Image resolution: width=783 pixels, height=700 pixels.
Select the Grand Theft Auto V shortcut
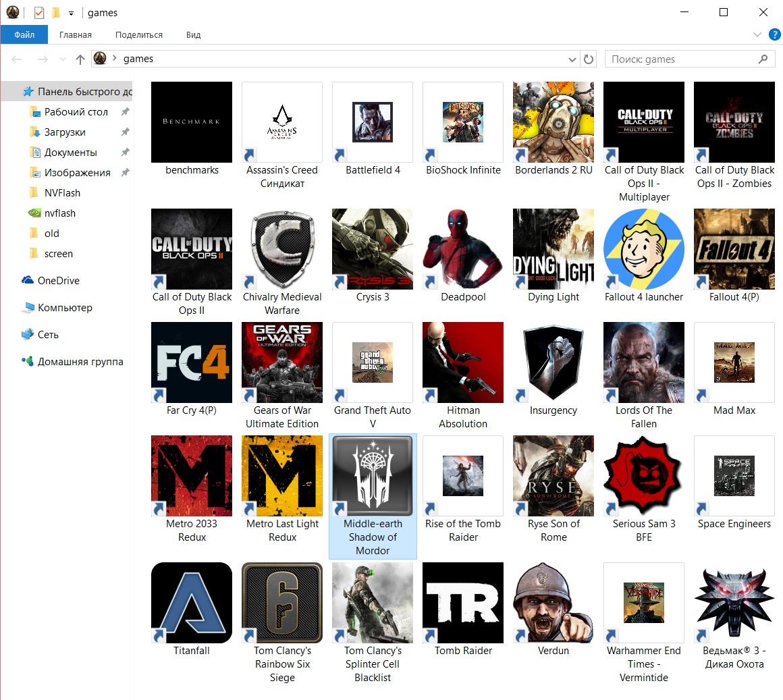point(373,362)
